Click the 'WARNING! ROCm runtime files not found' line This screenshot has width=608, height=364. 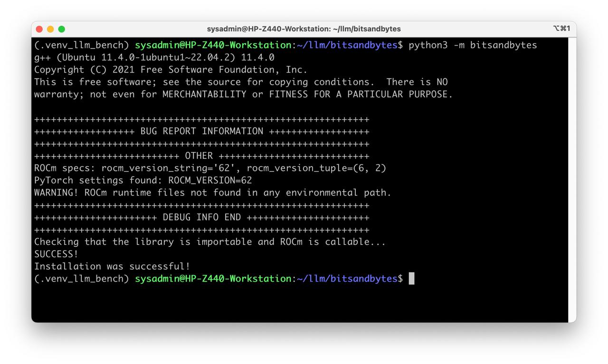[x=213, y=193]
